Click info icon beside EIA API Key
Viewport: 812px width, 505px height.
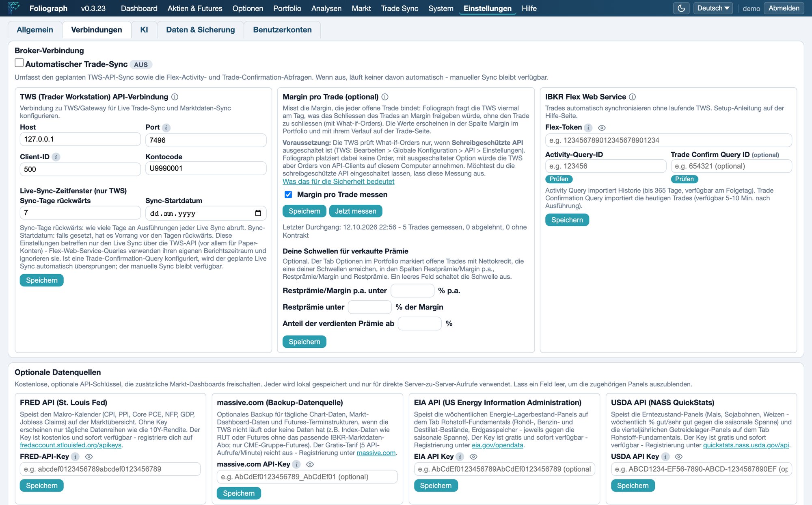tap(460, 457)
